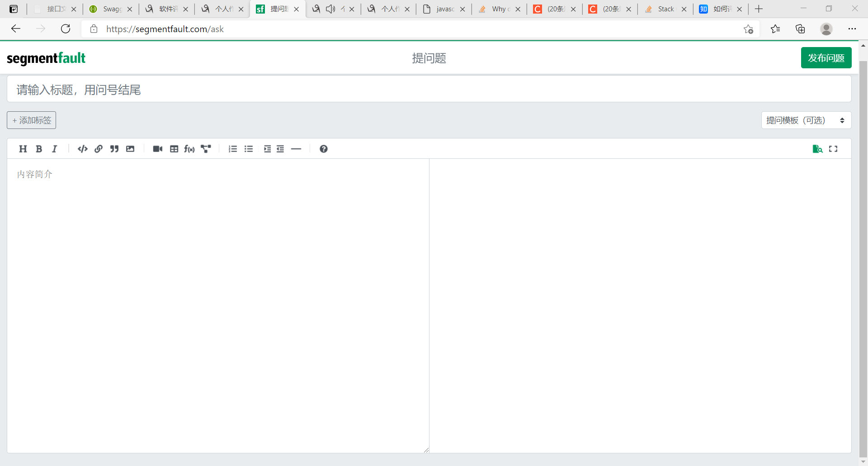Open browser profile avatar
The width and height of the screenshot is (868, 466).
pyautogui.click(x=826, y=29)
